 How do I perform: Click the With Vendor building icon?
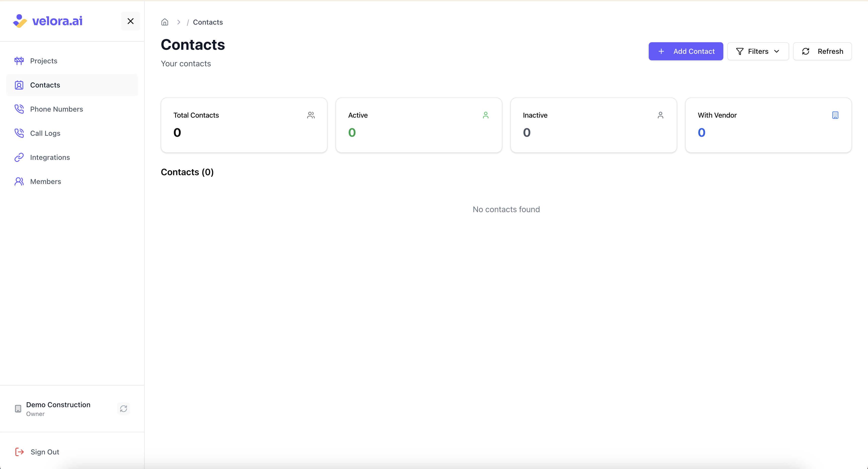click(835, 115)
